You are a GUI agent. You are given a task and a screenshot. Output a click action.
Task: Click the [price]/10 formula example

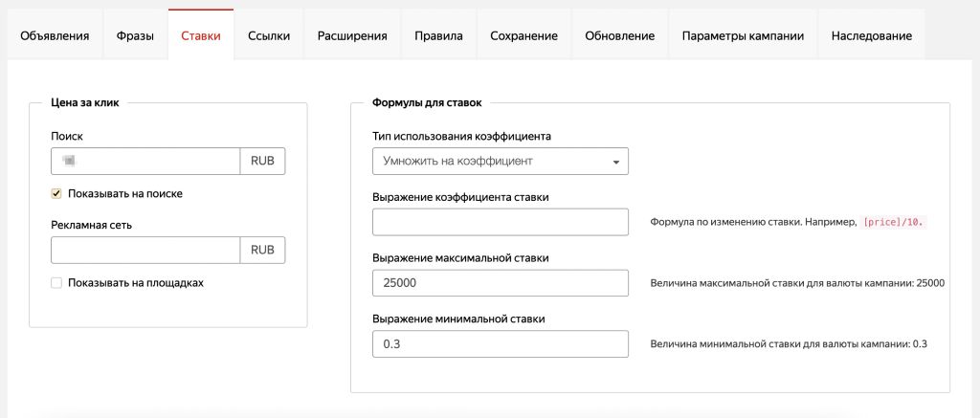(895, 222)
